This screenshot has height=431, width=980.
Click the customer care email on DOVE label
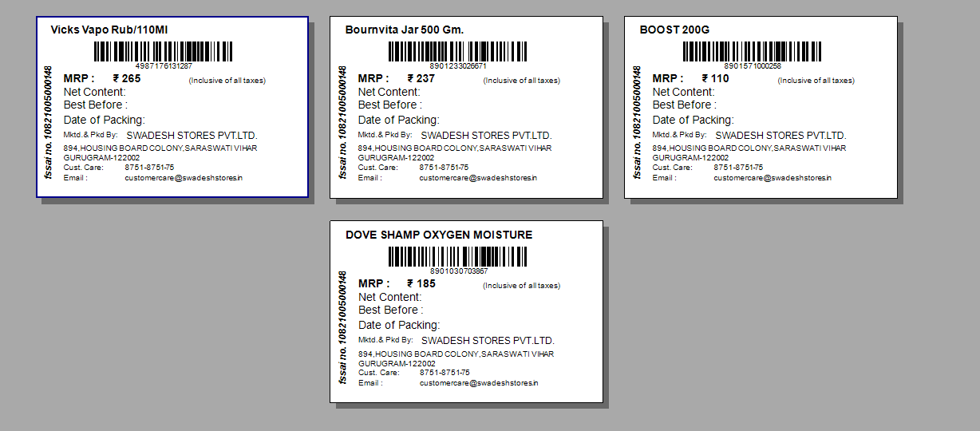[479, 383]
